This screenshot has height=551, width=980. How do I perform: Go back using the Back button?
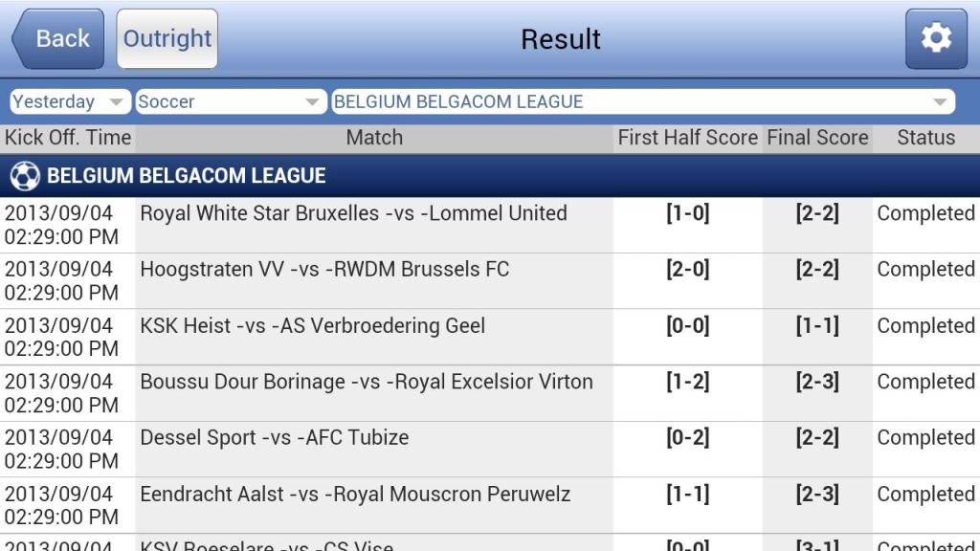pyautogui.click(x=58, y=39)
